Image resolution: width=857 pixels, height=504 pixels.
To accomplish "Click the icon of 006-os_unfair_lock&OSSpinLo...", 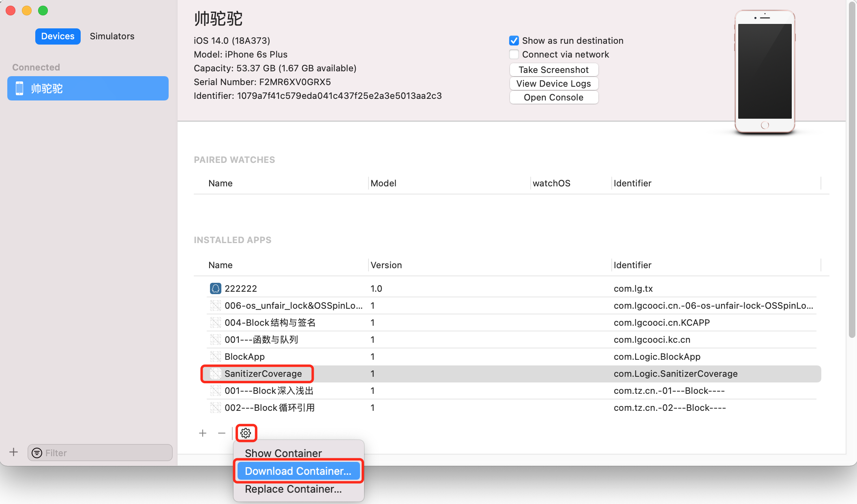I will click(x=216, y=305).
